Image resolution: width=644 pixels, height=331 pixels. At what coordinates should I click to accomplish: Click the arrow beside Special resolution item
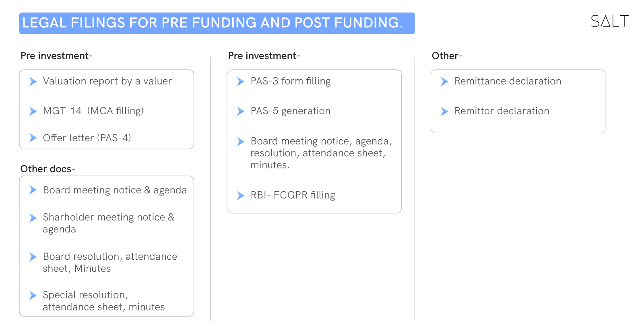click(33, 296)
